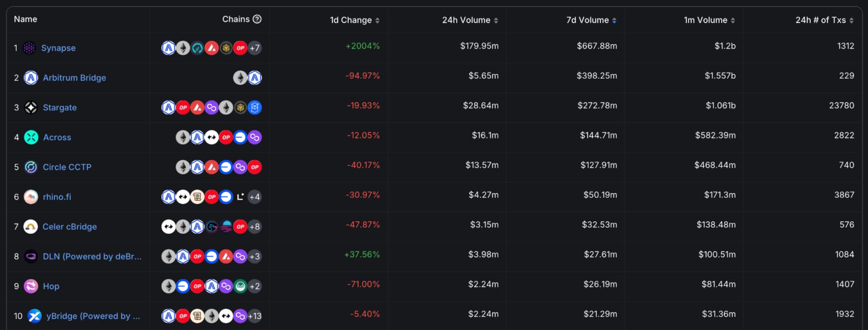Click the Circle CCTP logo icon
The height and width of the screenshot is (330, 868).
31,167
